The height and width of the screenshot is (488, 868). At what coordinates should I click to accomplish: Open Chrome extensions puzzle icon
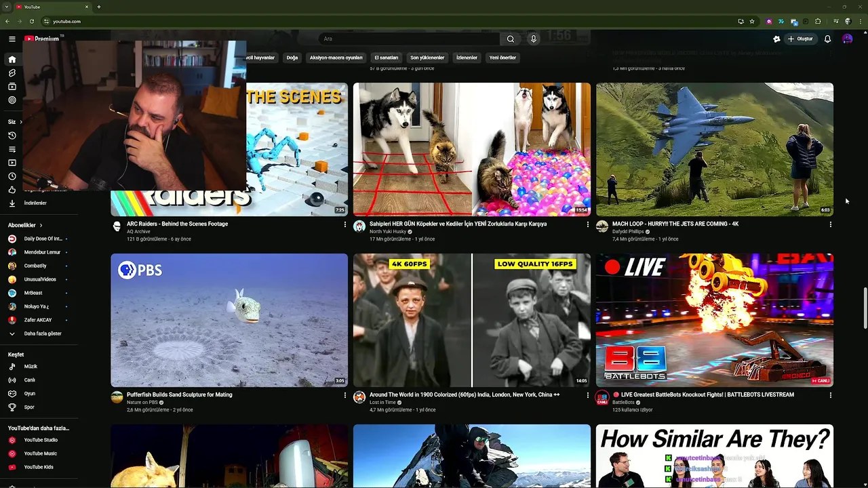coord(818,21)
